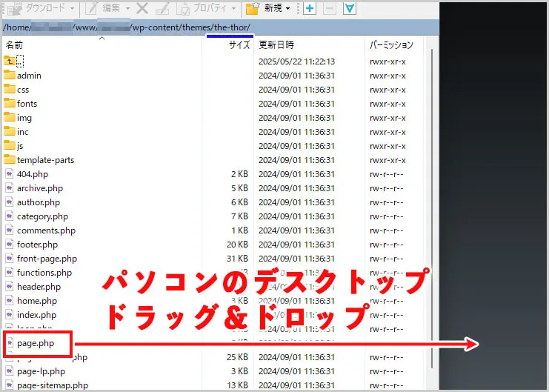Click the date 2025/05/22 11:22:13

click(296, 62)
